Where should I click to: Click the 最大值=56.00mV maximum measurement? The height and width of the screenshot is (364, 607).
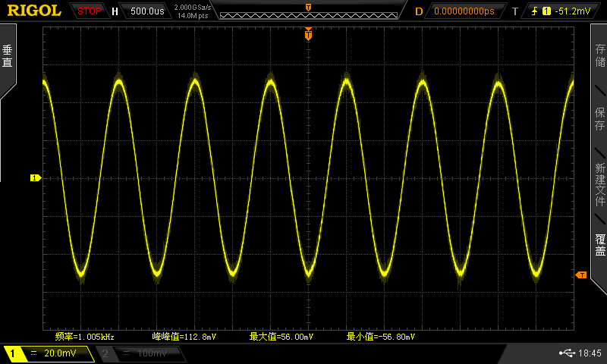coord(281,337)
